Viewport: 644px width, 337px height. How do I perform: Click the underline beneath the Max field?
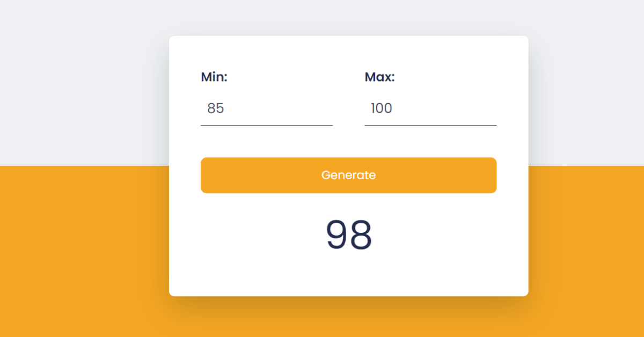point(429,125)
